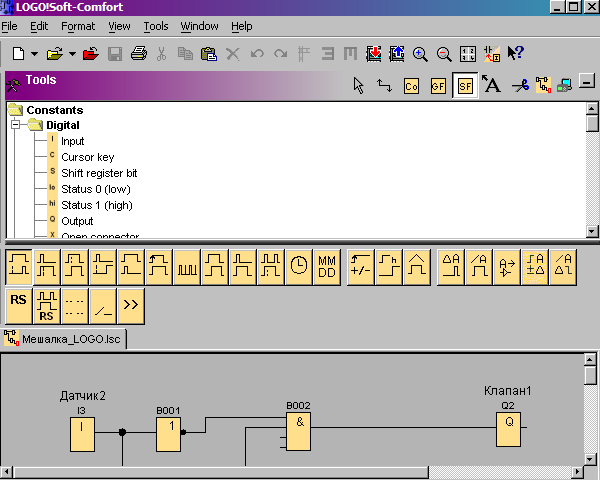Minimize the Tools panel
This screenshot has width=600, height=480.
tap(587, 81)
